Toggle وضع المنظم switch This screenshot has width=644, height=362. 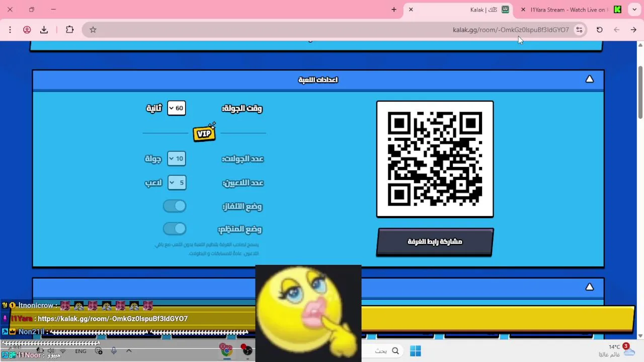coord(175,229)
